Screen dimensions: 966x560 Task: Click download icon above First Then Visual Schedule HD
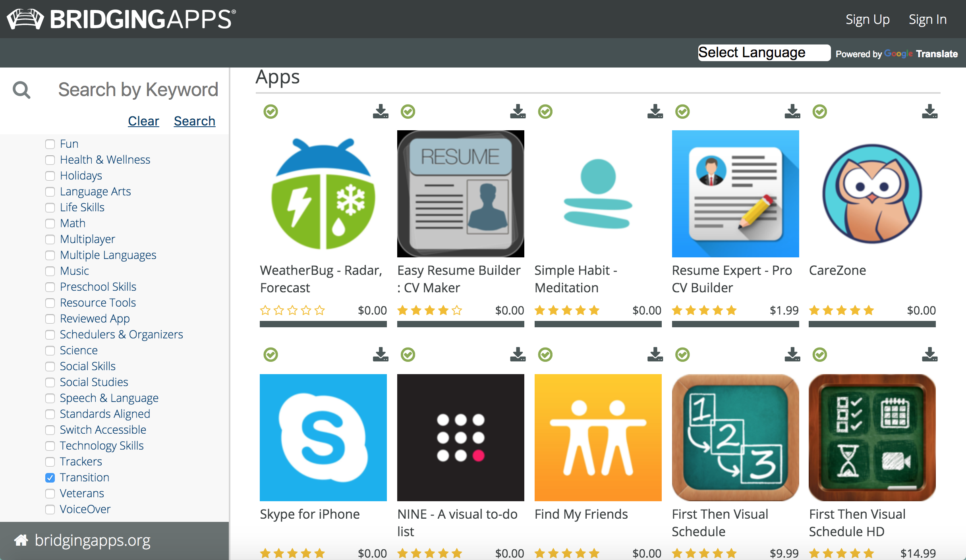click(x=930, y=355)
